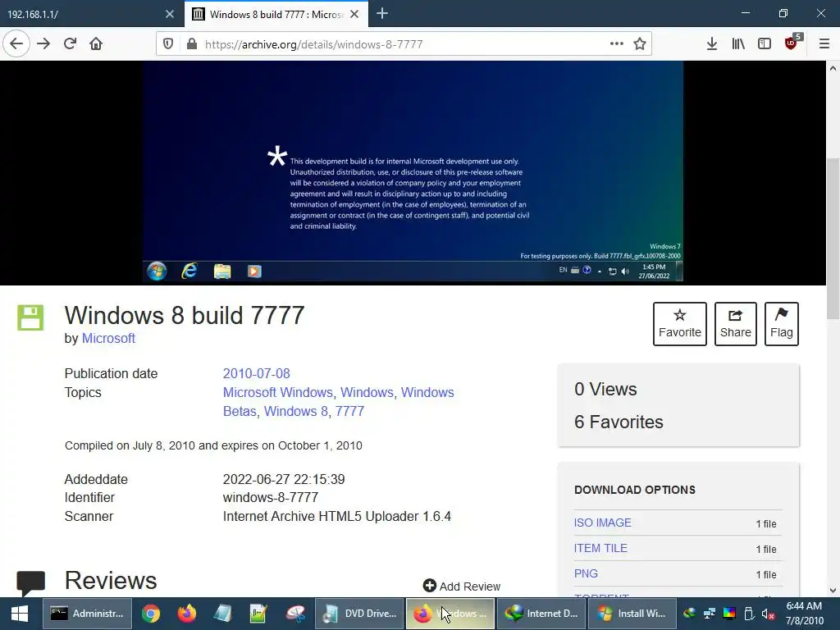840x630 pixels.
Task: Open the Microsoft creator link
Action: (108, 339)
